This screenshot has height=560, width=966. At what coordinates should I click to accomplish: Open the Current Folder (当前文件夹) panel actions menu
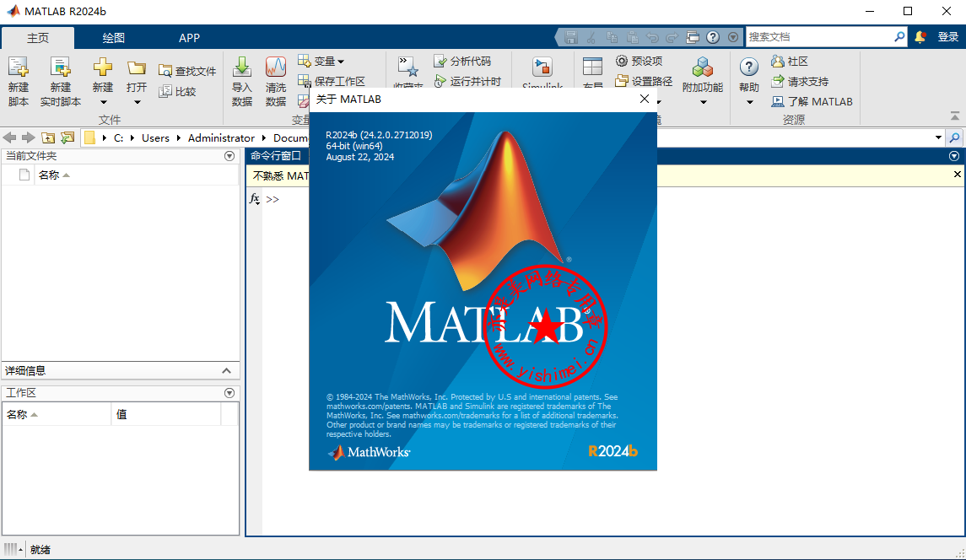pos(229,156)
